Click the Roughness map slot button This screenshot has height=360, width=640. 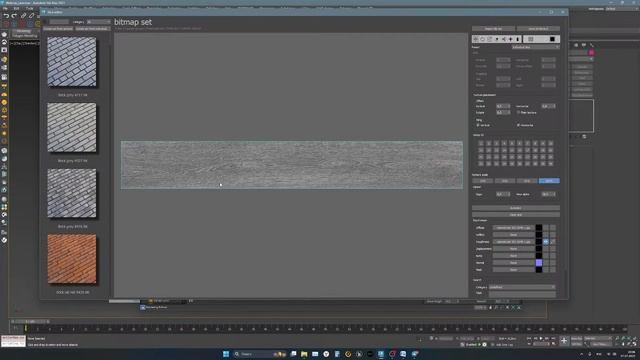(x=513, y=242)
